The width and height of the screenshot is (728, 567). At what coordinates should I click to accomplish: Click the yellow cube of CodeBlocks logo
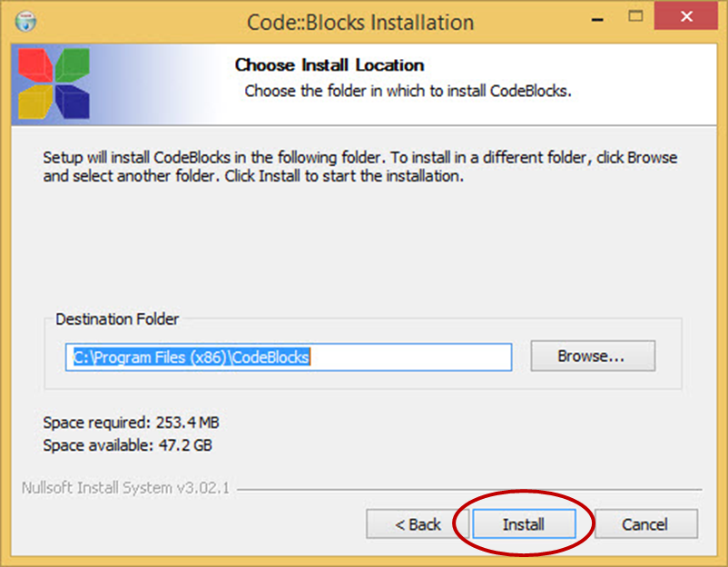35,102
